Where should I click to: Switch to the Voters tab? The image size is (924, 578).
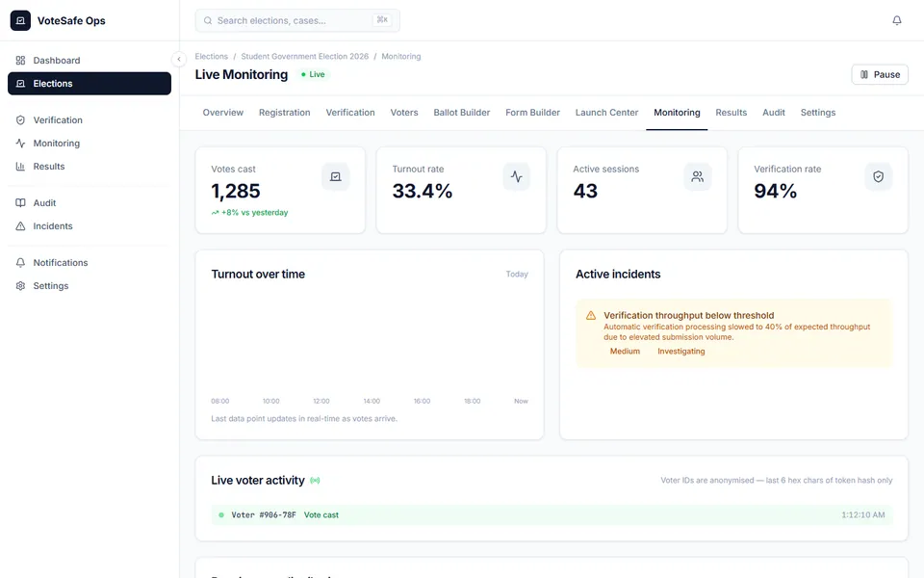[404, 113]
